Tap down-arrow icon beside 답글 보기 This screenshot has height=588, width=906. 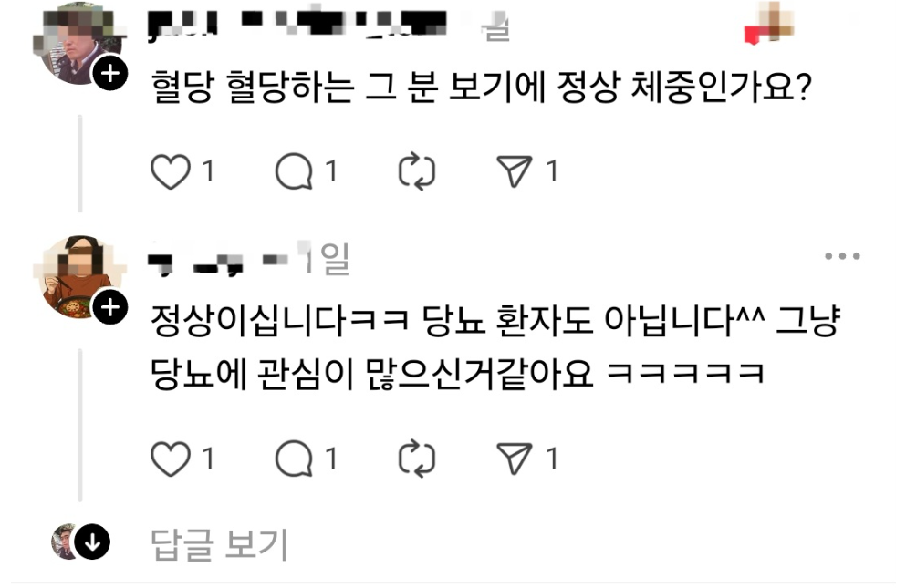(92, 542)
